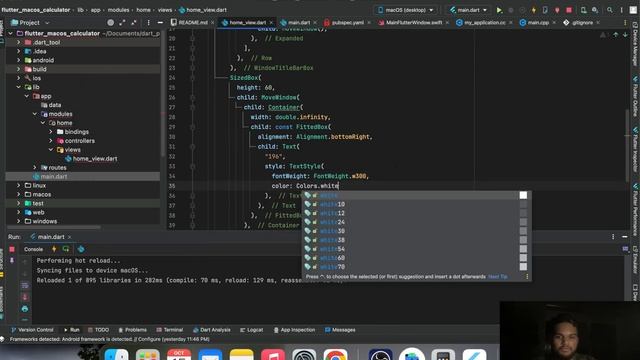Close main.dart run tab
This screenshot has height=360, width=640.
pyautogui.click(x=69, y=237)
